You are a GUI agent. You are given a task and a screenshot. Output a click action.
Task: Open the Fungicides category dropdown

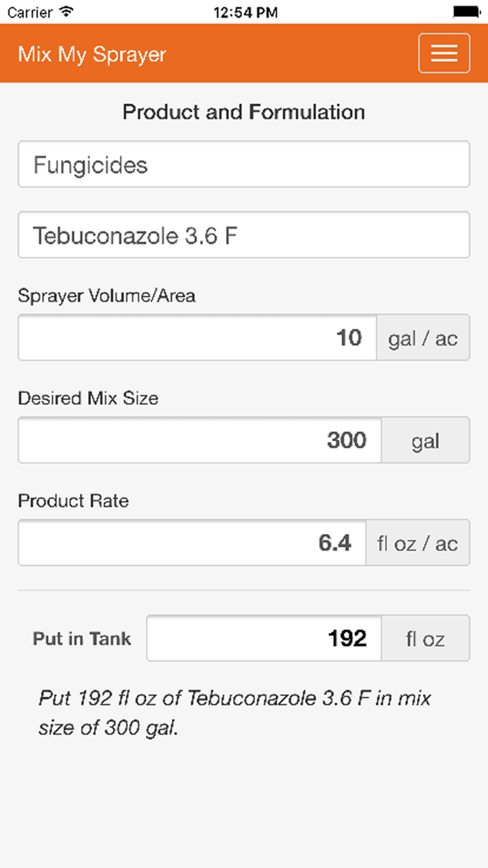point(244,164)
